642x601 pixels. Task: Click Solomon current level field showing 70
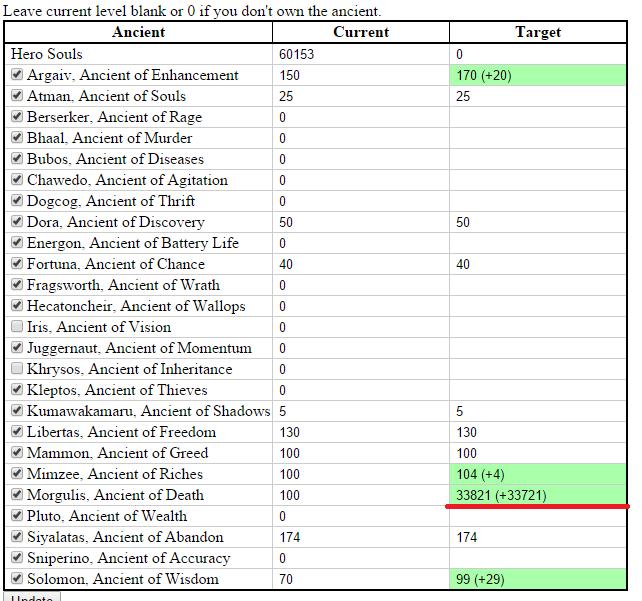(x=361, y=579)
